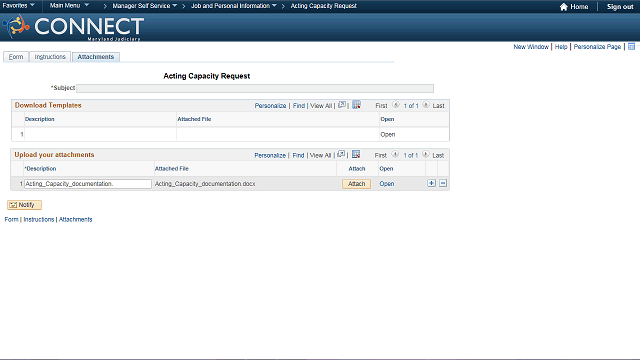Select the Attachments tab

96,57
